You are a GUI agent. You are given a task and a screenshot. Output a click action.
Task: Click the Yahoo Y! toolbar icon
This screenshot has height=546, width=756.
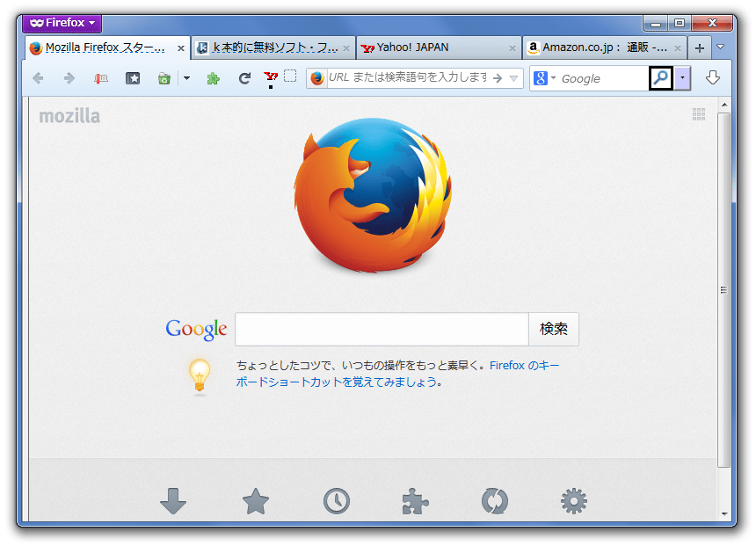click(271, 76)
